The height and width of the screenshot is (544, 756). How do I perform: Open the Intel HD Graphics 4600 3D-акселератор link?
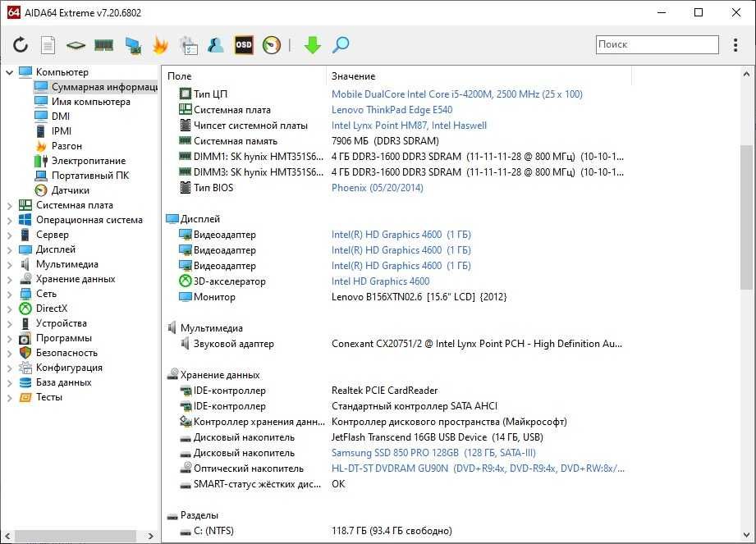[380, 281]
